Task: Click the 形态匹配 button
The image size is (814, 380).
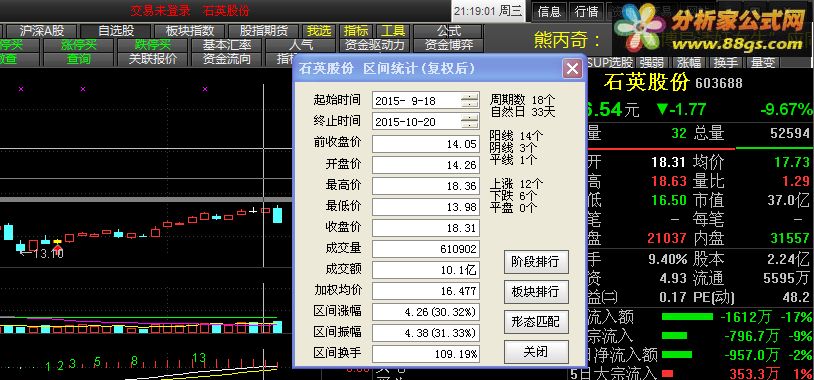Action: (x=536, y=322)
